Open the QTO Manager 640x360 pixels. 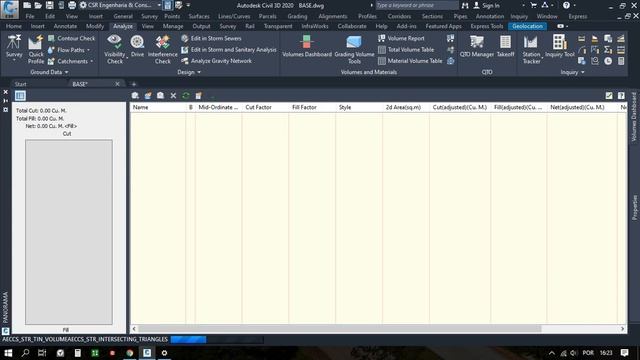[x=476, y=46]
